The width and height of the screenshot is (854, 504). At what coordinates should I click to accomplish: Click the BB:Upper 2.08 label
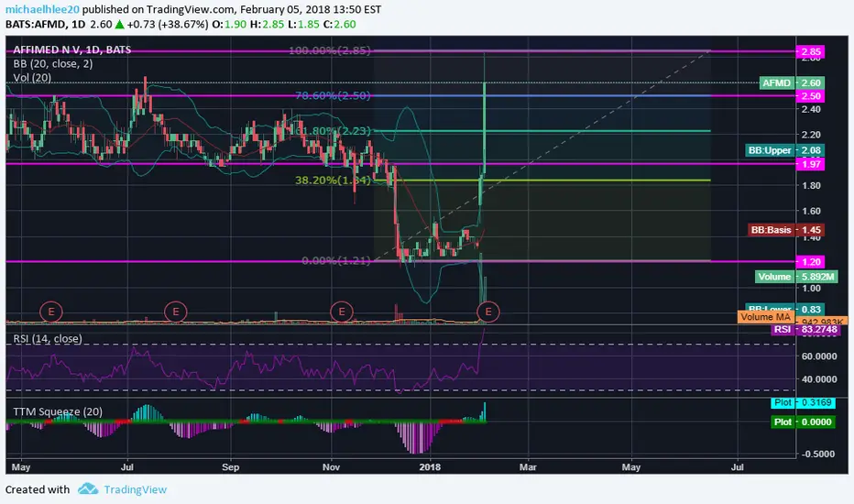pyautogui.click(x=785, y=150)
